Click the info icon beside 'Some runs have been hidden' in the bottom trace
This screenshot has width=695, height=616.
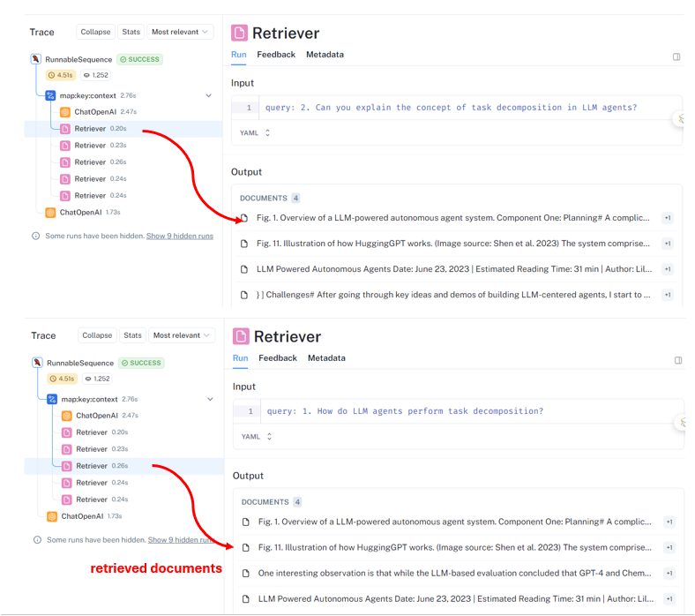click(38, 540)
